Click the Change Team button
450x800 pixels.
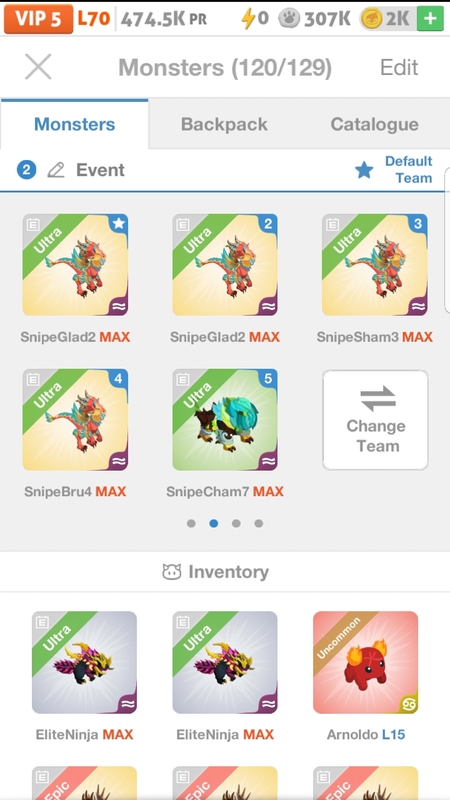pos(375,420)
